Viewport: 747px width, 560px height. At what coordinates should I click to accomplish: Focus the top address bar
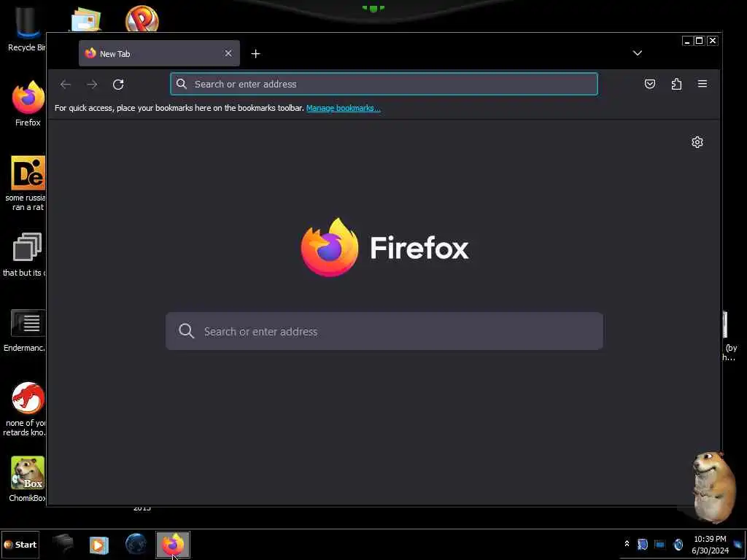click(384, 84)
